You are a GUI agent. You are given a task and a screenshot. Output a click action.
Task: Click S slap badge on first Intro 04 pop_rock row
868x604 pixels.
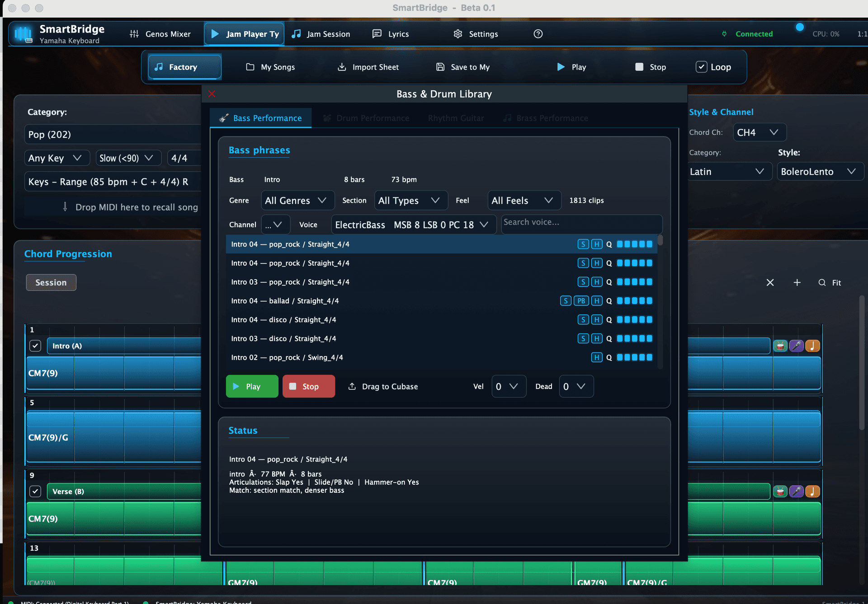[x=583, y=244]
